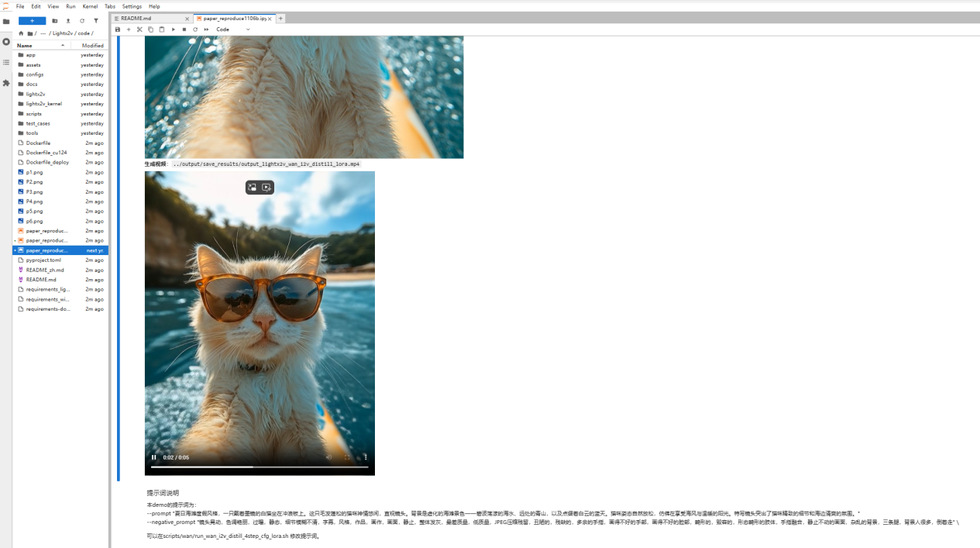
Task: Open the video more options menu
Action: tap(366, 457)
